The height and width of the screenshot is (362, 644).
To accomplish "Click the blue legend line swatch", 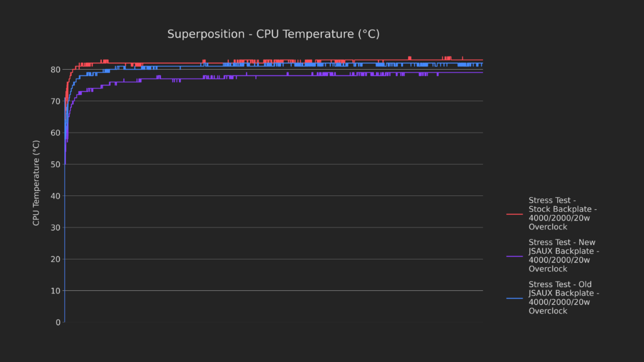I will point(514,298).
